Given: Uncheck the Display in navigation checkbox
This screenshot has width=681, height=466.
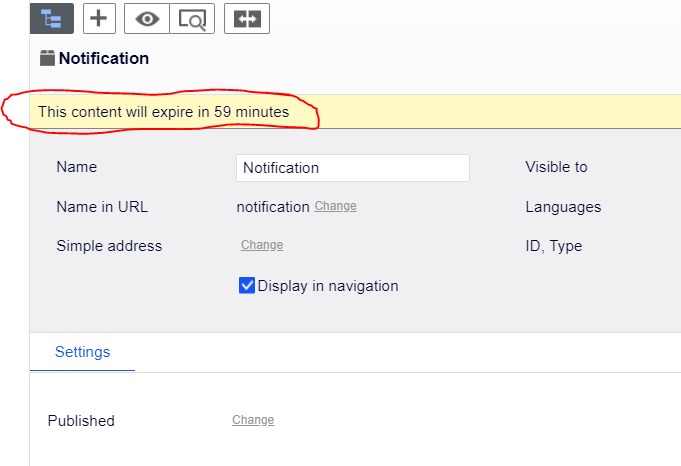Looking at the screenshot, I should click(x=247, y=286).
